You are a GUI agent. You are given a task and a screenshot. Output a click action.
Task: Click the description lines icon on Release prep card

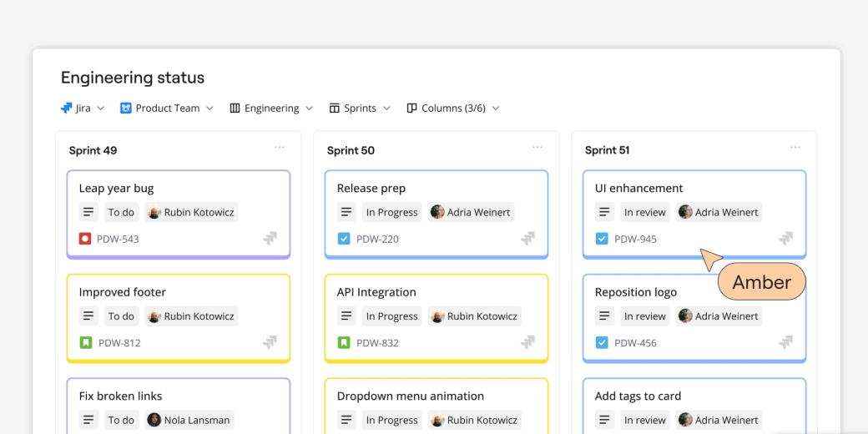point(346,212)
